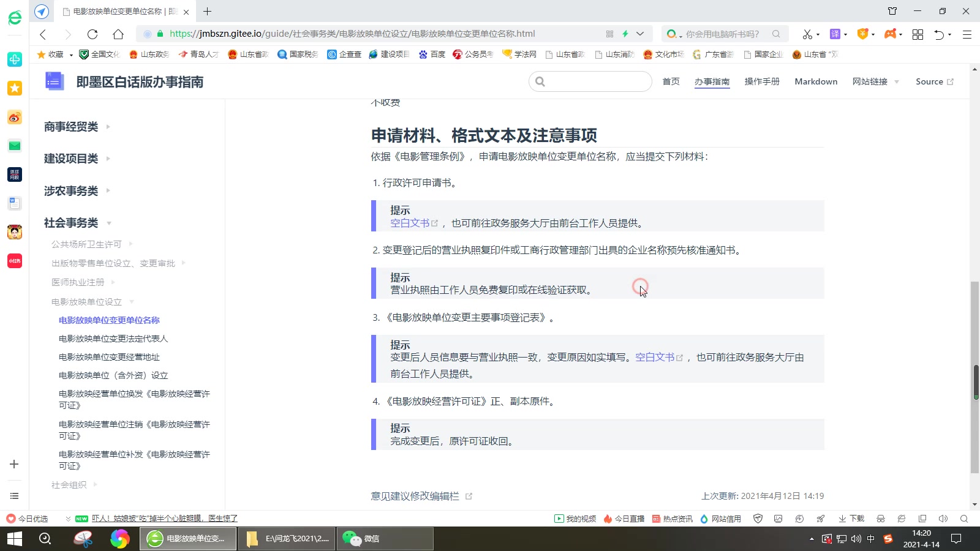The width and height of the screenshot is (980, 551).
Task: Open the scissors screenshot tool
Action: pyautogui.click(x=807, y=34)
